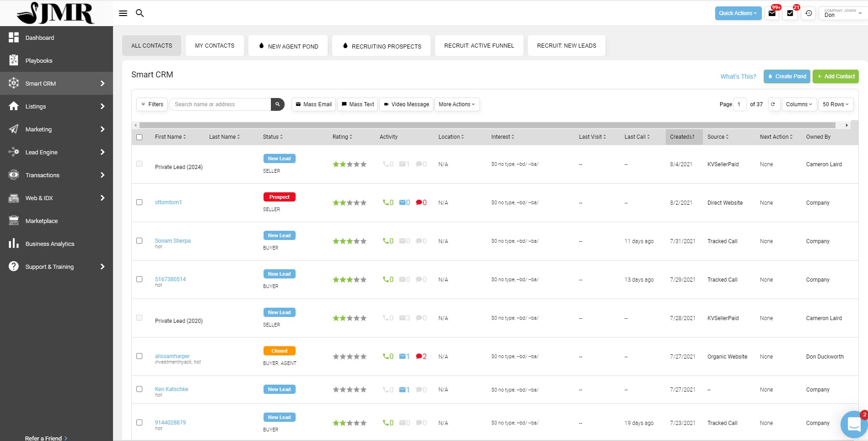The image size is (868, 441).
Task: Click the Video Message button
Action: (406, 104)
